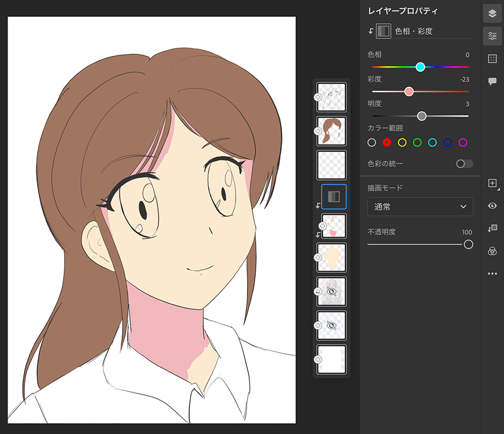Click the add layer plus icon
The image size is (504, 434).
tap(492, 183)
